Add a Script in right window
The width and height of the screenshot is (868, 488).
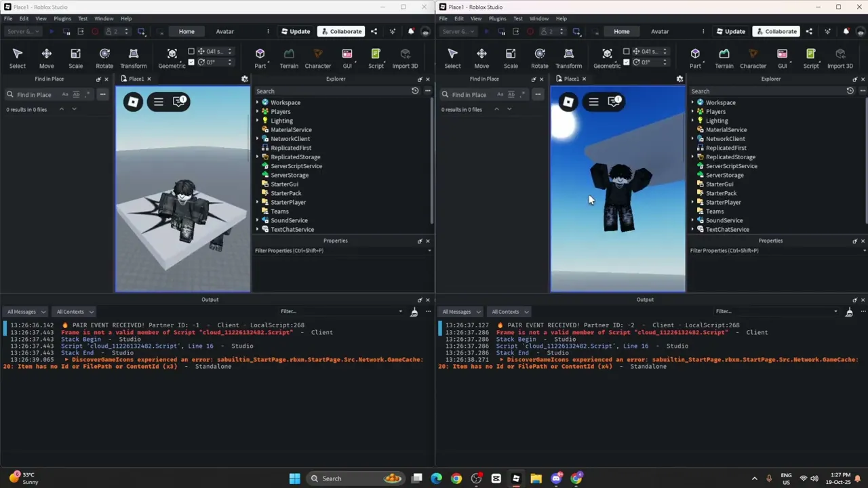[811, 58]
